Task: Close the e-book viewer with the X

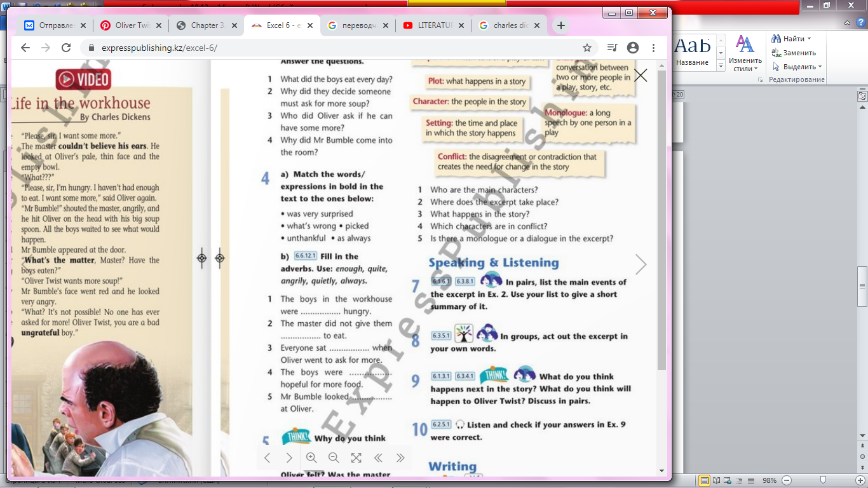Action: (x=641, y=76)
